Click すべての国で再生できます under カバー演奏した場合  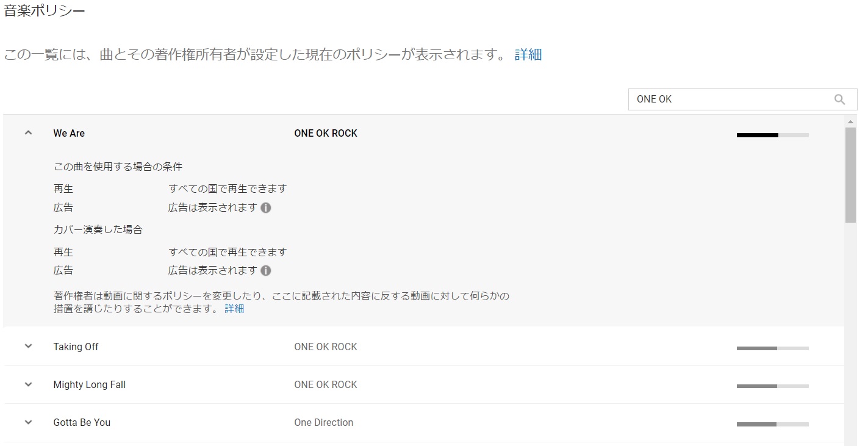(x=228, y=252)
